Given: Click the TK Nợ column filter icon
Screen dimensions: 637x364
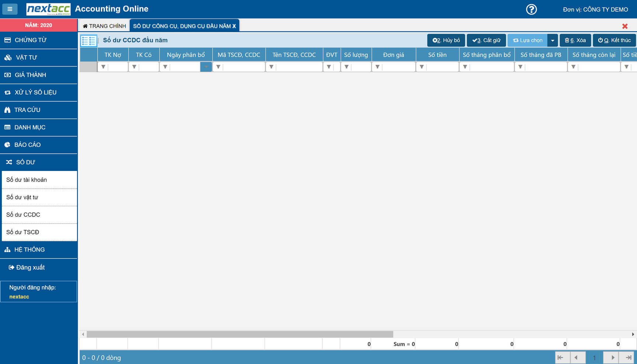Looking at the screenshot, I should (103, 67).
